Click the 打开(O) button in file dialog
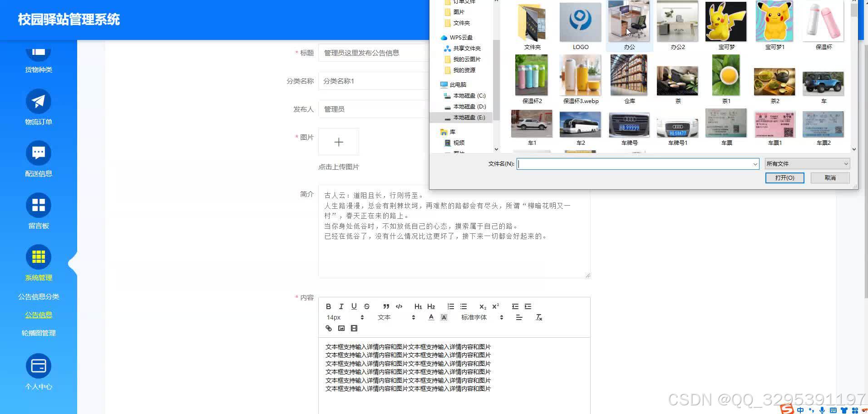The height and width of the screenshot is (414, 868). [x=784, y=178]
